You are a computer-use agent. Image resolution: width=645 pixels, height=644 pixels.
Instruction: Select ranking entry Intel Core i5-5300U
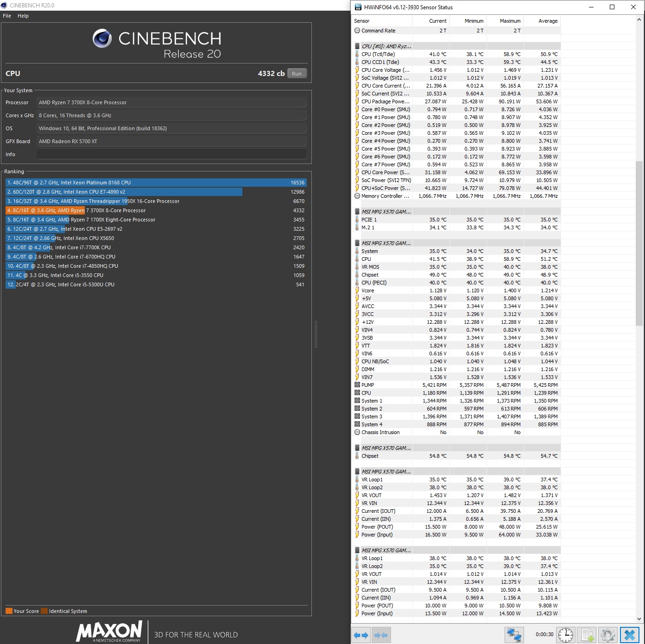pyautogui.click(x=156, y=284)
